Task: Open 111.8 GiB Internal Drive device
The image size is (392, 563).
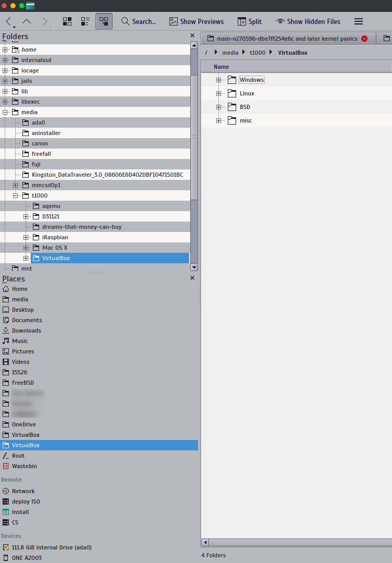Action: [51, 547]
